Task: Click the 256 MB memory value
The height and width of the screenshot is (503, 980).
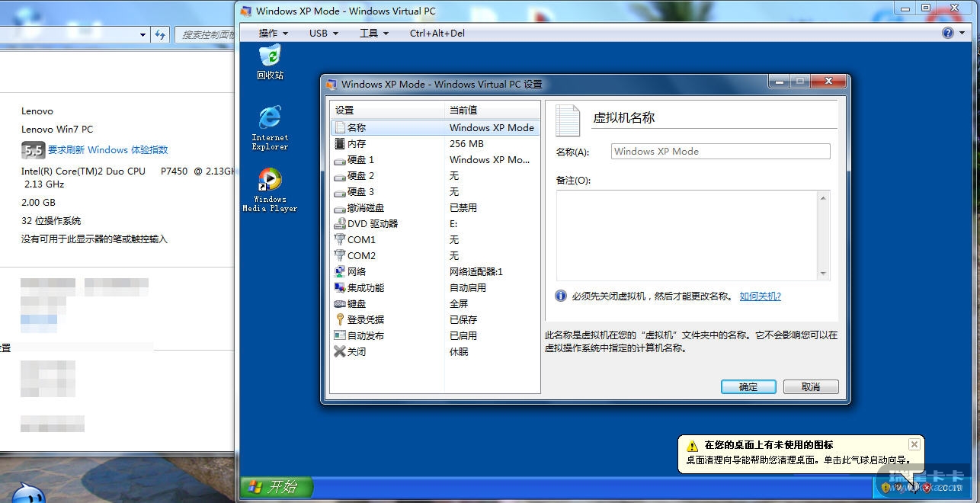Action: 466,144
